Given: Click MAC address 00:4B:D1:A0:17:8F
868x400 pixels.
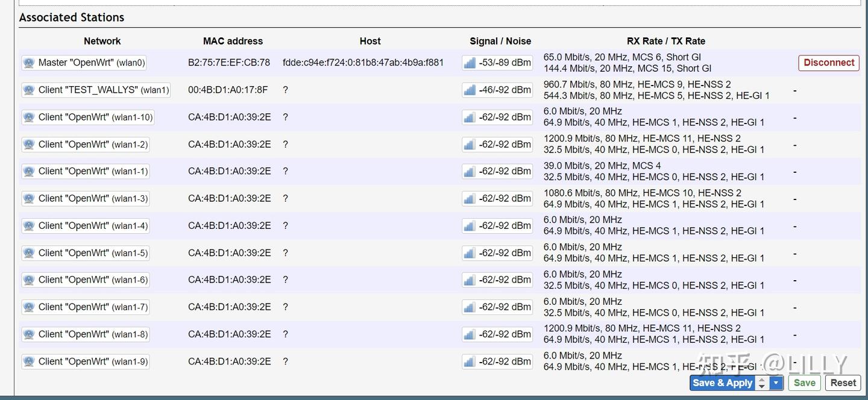Looking at the screenshot, I should pos(228,90).
